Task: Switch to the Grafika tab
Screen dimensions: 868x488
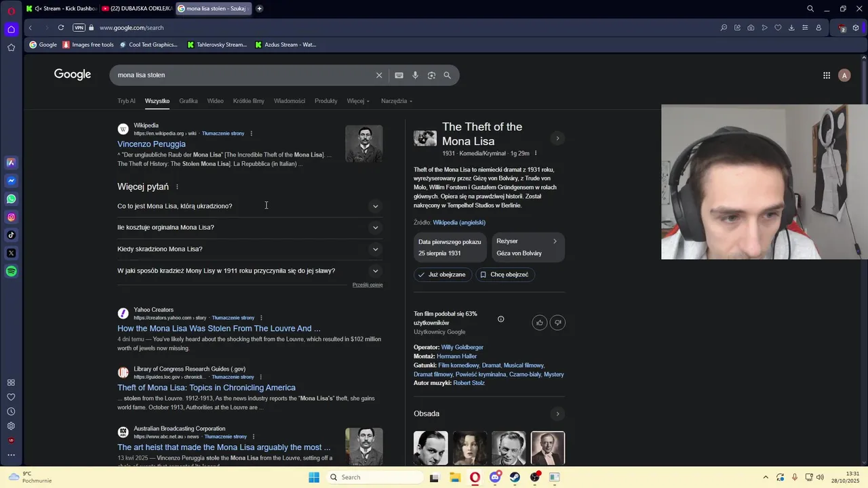Action: point(189,101)
